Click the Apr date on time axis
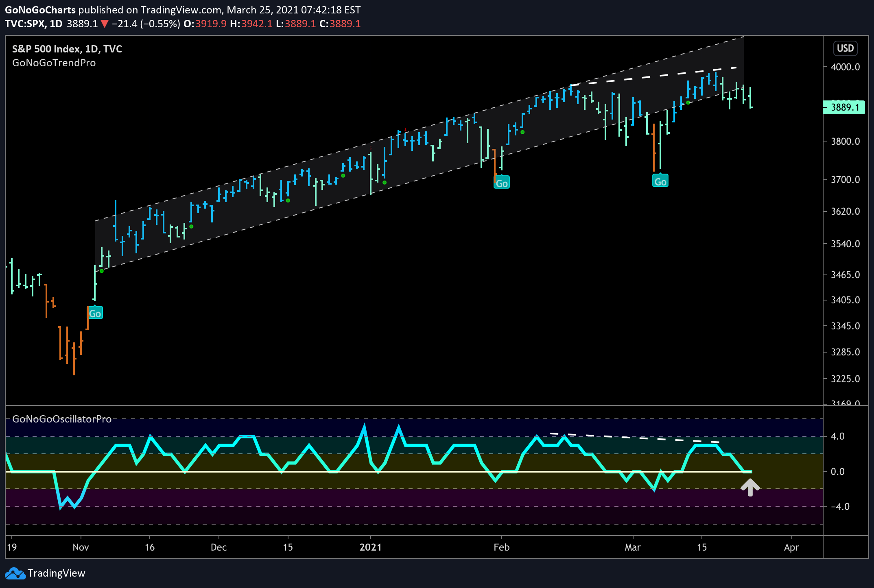This screenshot has width=874, height=588. [791, 547]
